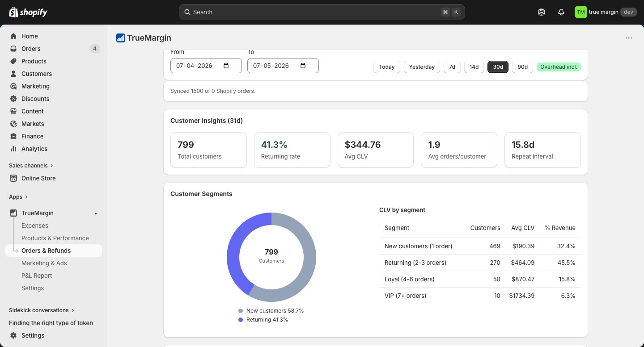Expand the Apps section
This screenshot has width=644, height=347.
[18, 197]
